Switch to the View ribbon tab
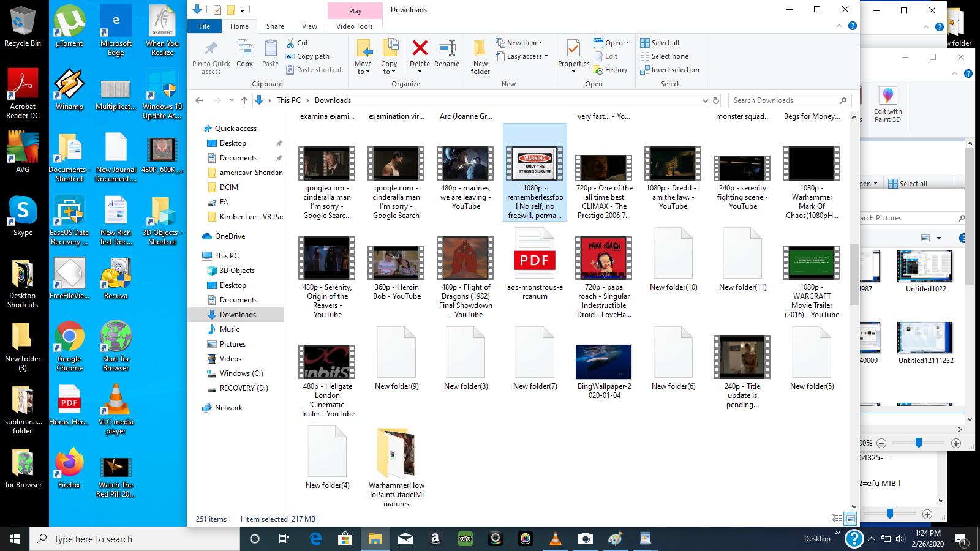 pos(309,26)
